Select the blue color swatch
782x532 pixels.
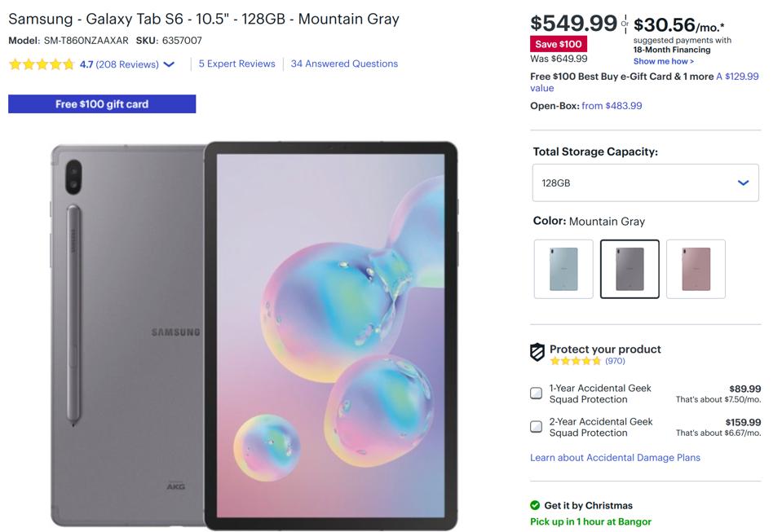563,269
